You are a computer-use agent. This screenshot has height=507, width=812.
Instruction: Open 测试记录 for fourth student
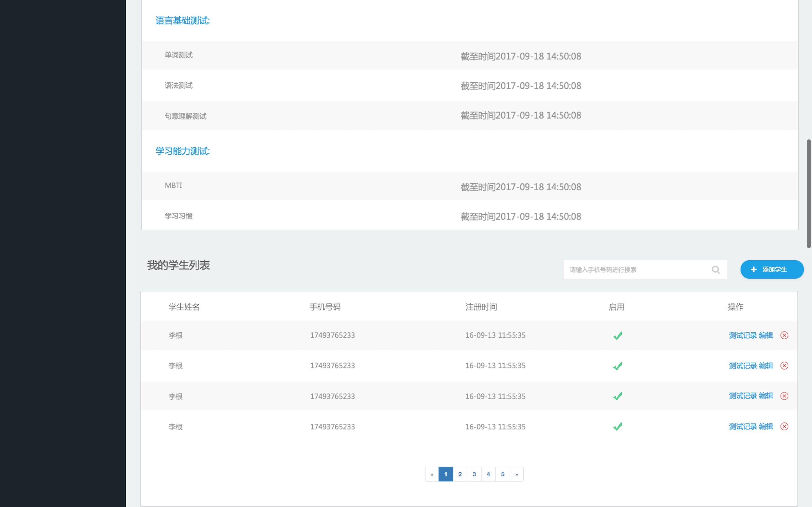[743, 426]
